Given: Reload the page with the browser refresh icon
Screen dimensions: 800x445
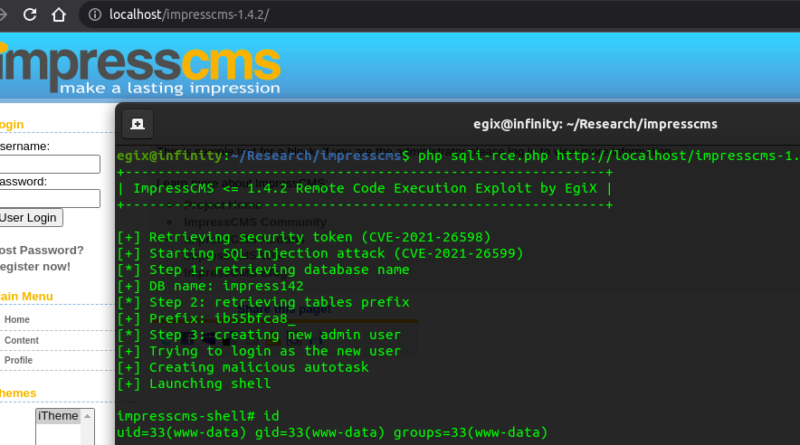Looking at the screenshot, I should click(30, 14).
